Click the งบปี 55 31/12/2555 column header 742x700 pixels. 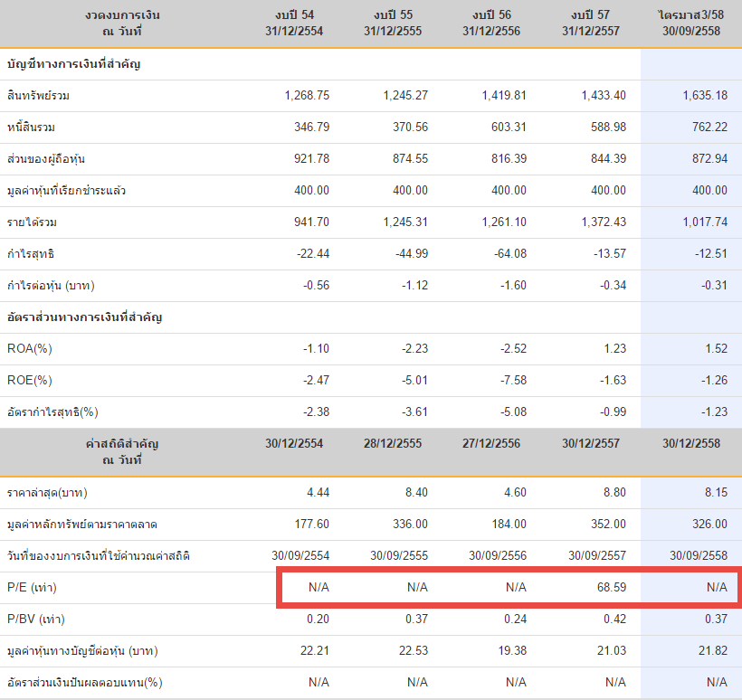pos(393,24)
